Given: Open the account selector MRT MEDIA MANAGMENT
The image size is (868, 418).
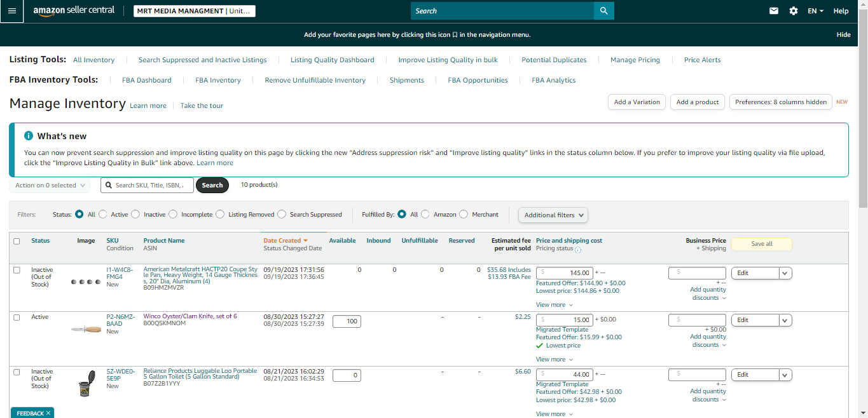Looking at the screenshot, I should [x=195, y=11].
